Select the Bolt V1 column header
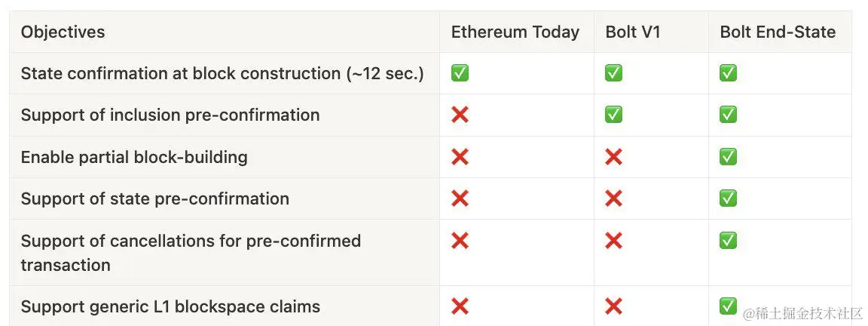The height and width of the screenshot is (326, 868). [633, 32]
